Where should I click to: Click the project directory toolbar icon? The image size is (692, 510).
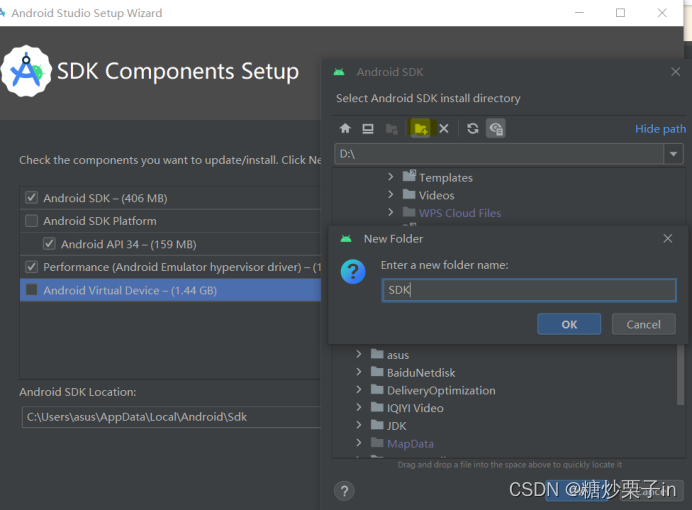click(x=391, y=129)
